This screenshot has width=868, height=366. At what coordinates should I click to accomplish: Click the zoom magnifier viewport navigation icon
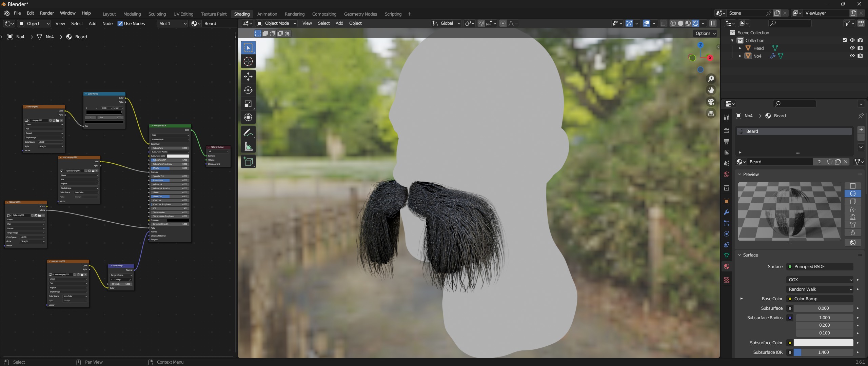click(711, 79)
